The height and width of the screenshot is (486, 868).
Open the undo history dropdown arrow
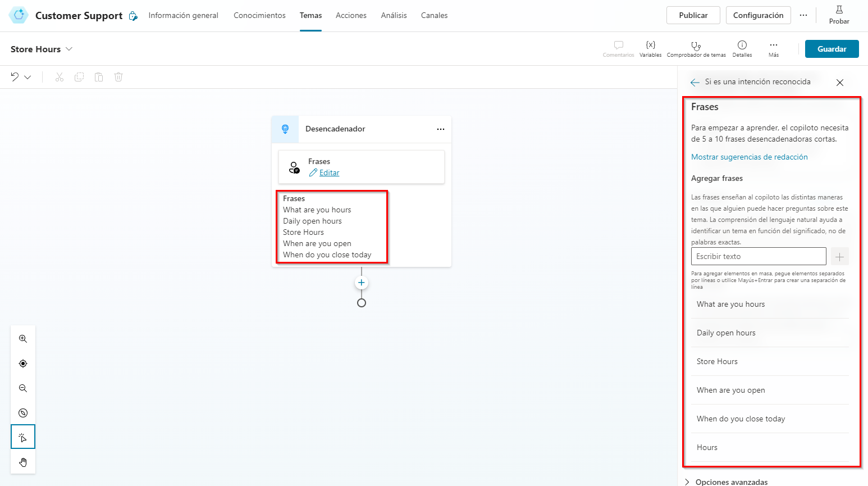point(28,77)
